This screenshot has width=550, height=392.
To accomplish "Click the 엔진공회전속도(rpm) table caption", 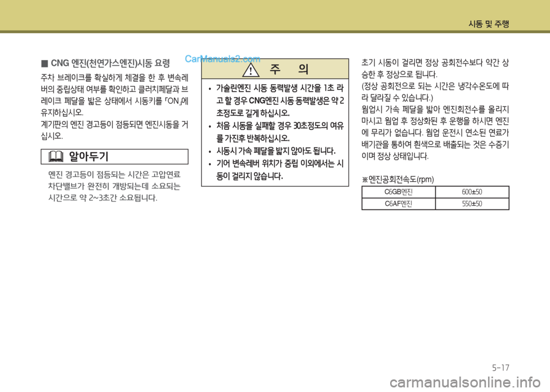I will coord(401,180).
